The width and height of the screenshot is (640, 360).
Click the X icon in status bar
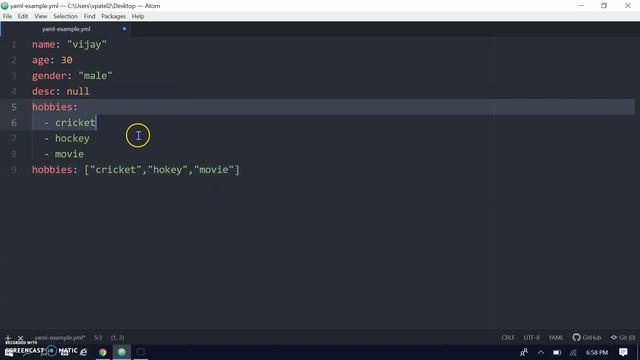pos(20,338)
